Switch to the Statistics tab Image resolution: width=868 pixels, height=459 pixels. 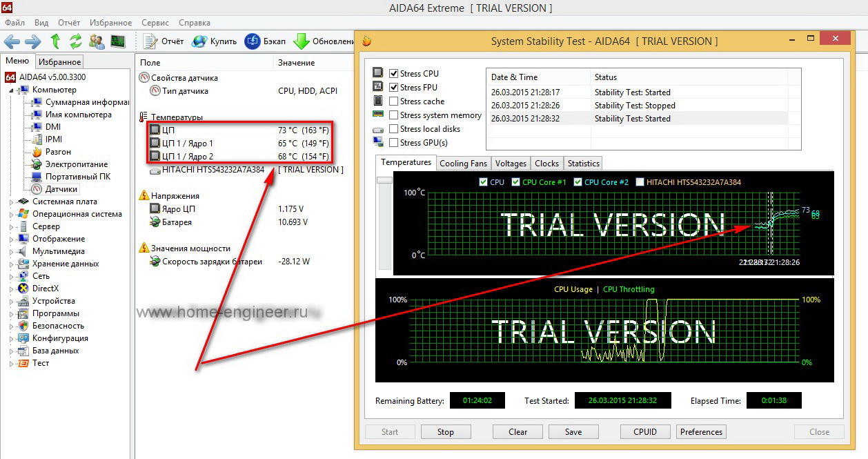(x=583, y=164)
